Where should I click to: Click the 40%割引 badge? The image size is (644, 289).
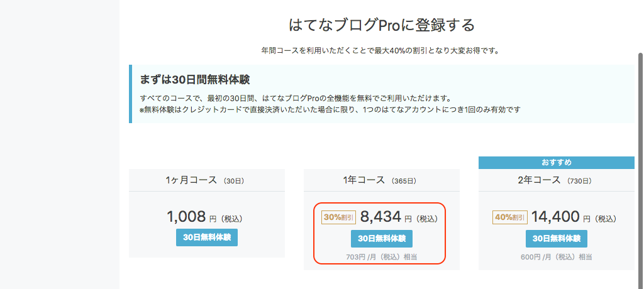click(x=509, y=217)
